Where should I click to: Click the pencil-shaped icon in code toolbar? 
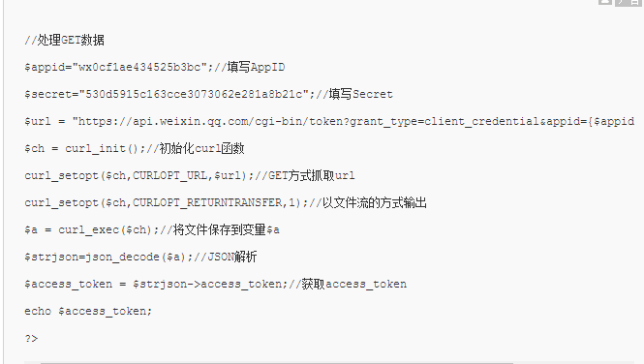click(x=621, y=2)
